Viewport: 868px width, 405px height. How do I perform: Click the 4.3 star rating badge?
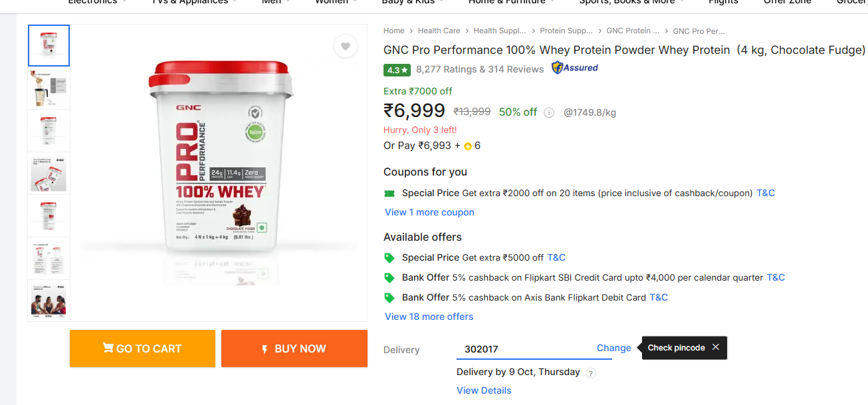(x=397, y=70)
